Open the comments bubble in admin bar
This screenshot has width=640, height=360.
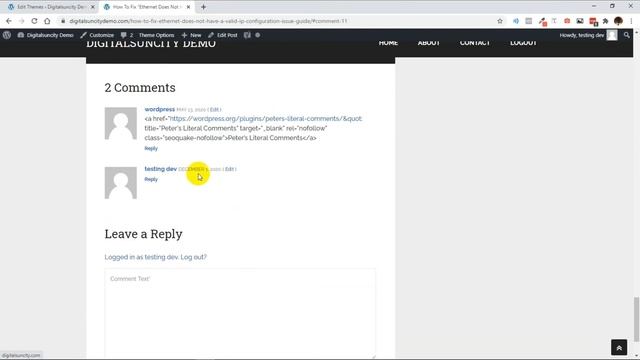pyautogui.click(x=127, y=35)
